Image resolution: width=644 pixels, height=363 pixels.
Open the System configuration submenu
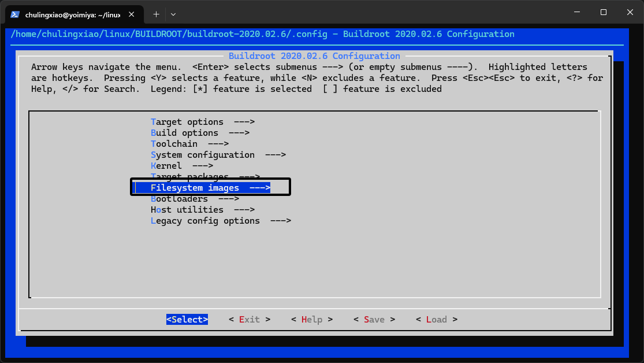(218, 155)
